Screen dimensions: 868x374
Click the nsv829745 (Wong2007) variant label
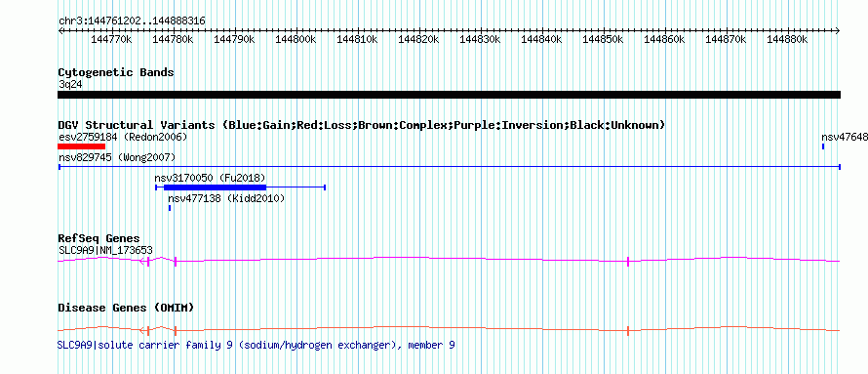(117, 157)
